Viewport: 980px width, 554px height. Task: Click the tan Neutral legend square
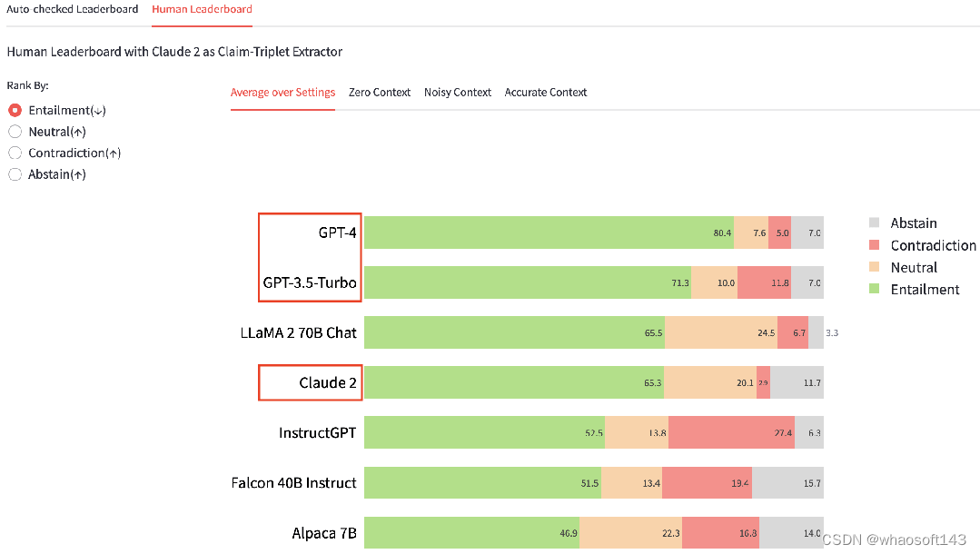click(x=876, y=267)
